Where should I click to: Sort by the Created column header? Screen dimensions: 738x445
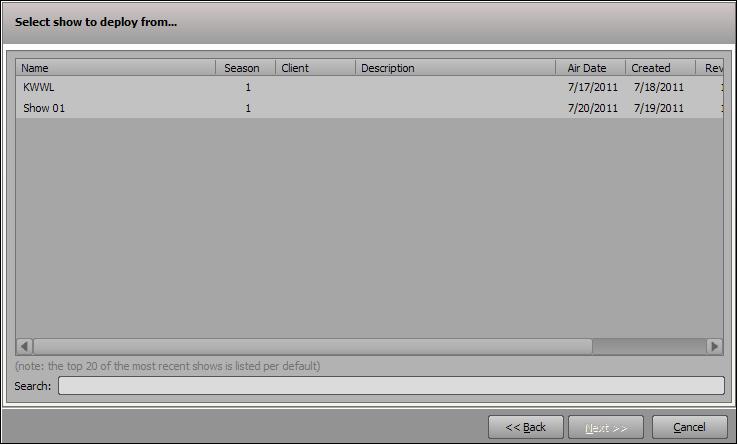[x=660, y=68]
